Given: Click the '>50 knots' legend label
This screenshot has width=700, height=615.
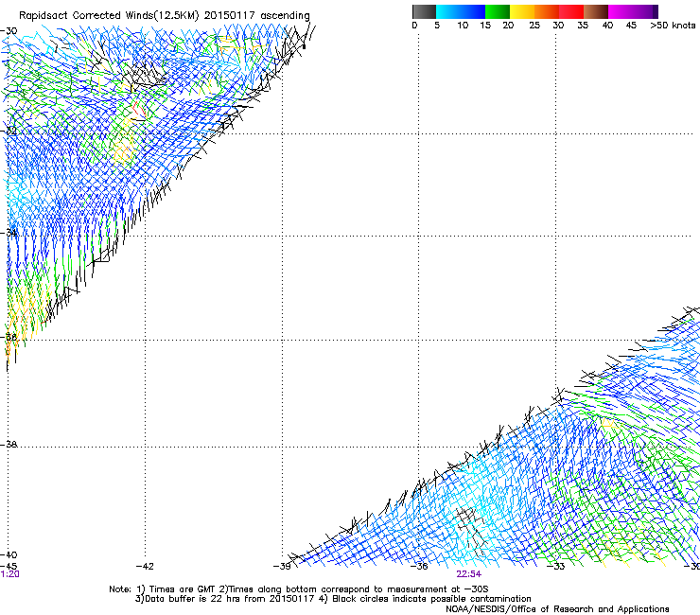Looking at the screenshot, I should point(673,26).
